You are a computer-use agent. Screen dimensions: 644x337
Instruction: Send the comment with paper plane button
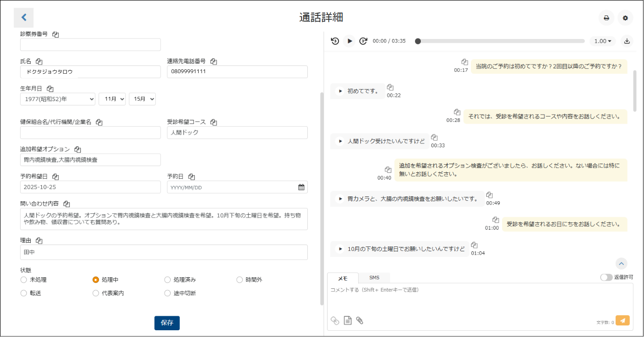tap(622, 321)
